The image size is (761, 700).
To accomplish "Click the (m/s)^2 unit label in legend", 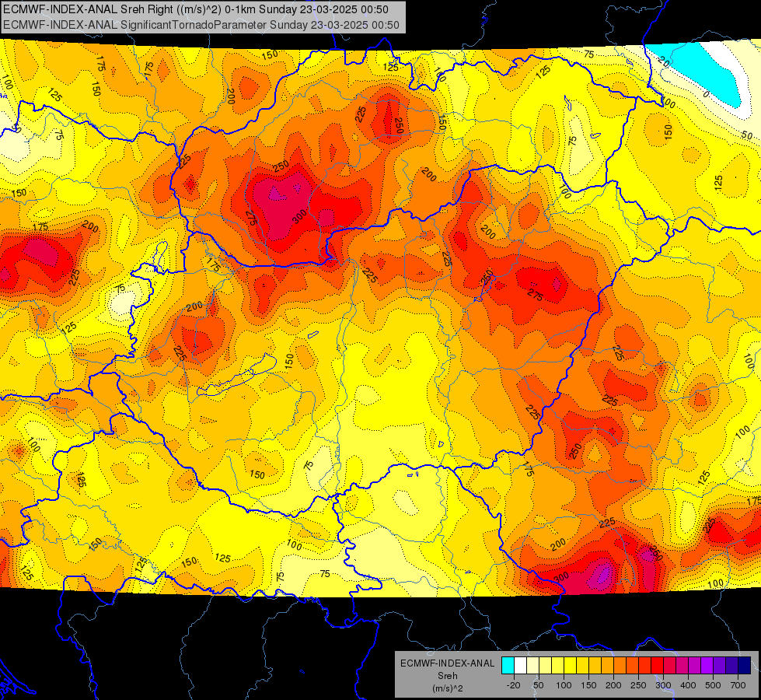I will [x=447, y=688].
